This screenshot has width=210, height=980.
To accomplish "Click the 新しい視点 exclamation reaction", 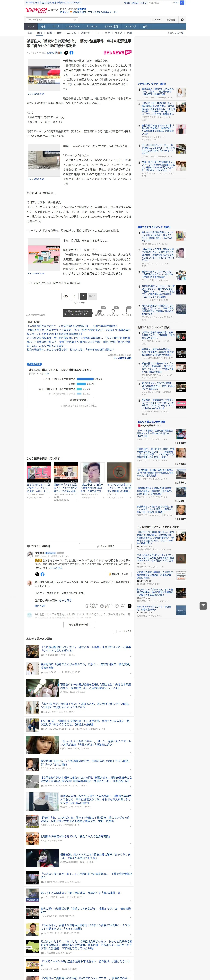I will click(x=127, y=312).
